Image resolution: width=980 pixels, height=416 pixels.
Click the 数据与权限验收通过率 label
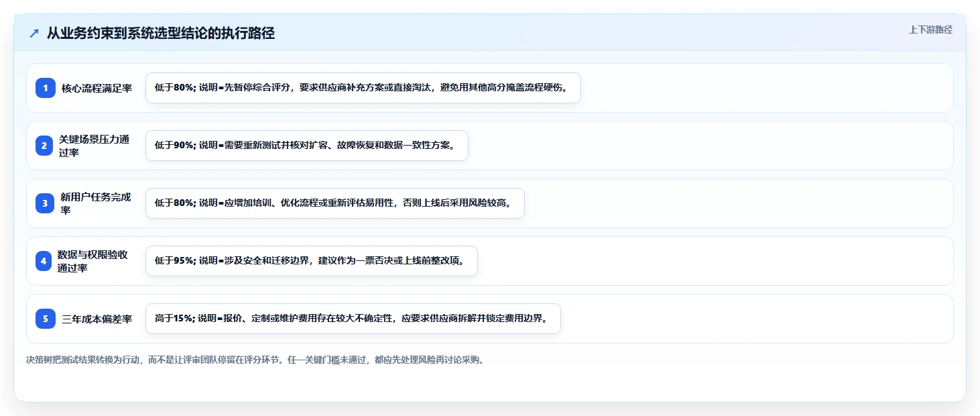tap(93, 261)
